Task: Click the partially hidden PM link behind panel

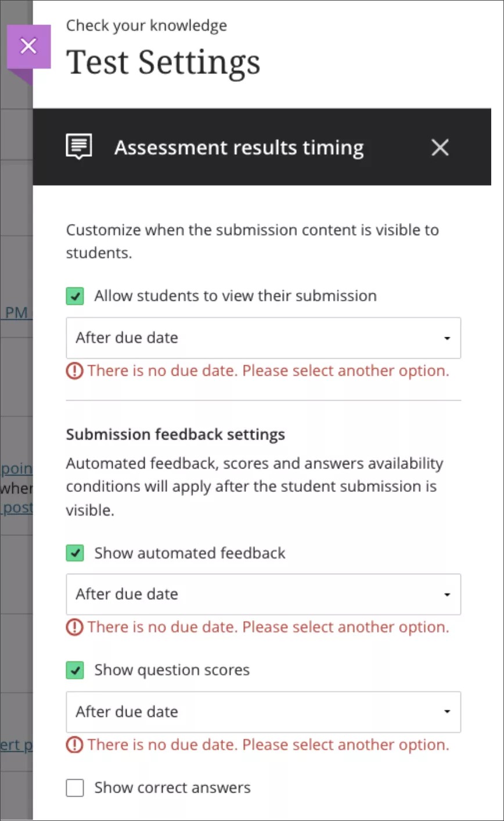Action: pos(16,313)
